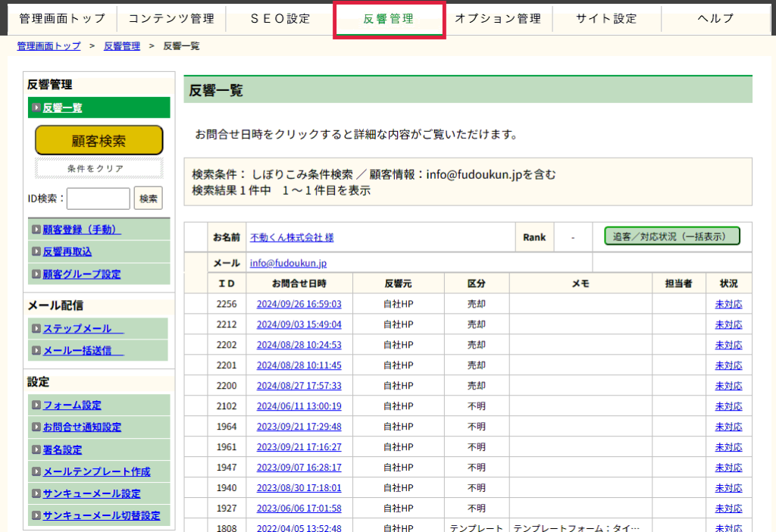
Task: Open the 反響管理 tab
Action: (389, 19)
